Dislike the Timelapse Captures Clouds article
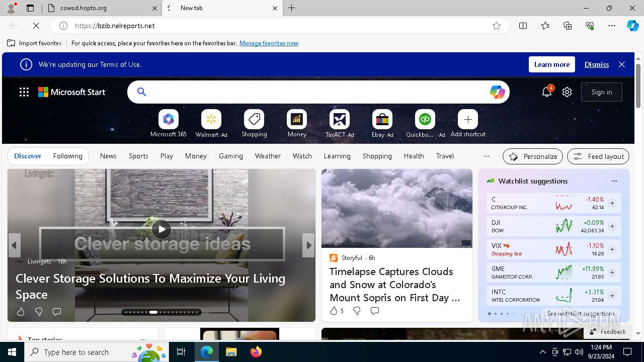 357,311
